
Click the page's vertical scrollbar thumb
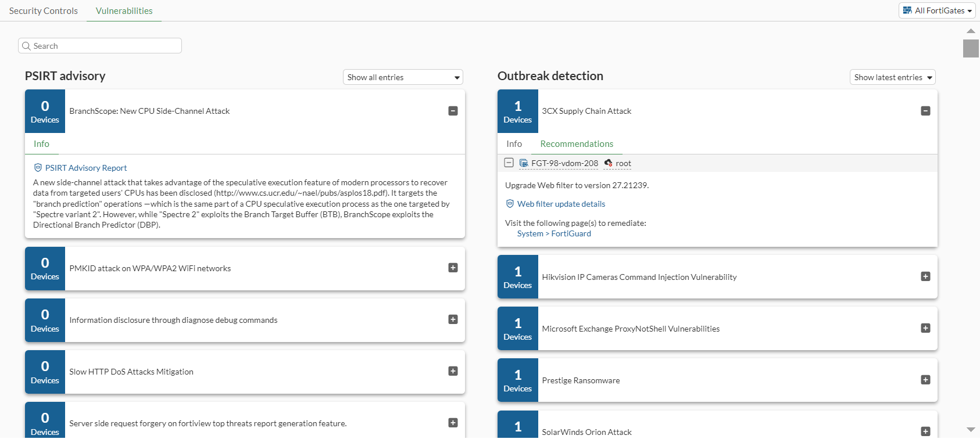971,48
